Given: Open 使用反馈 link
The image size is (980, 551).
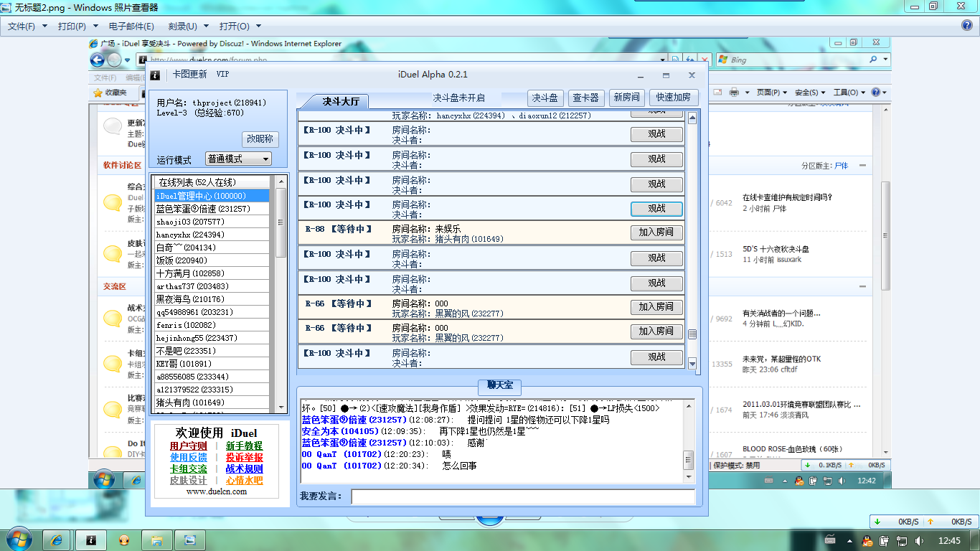Looking at the screenshot, I should coord(188,458).
